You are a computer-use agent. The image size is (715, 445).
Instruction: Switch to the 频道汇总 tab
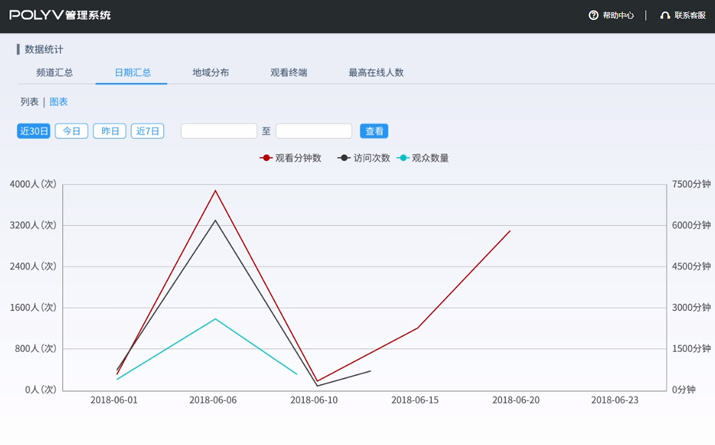click(54, 73)
